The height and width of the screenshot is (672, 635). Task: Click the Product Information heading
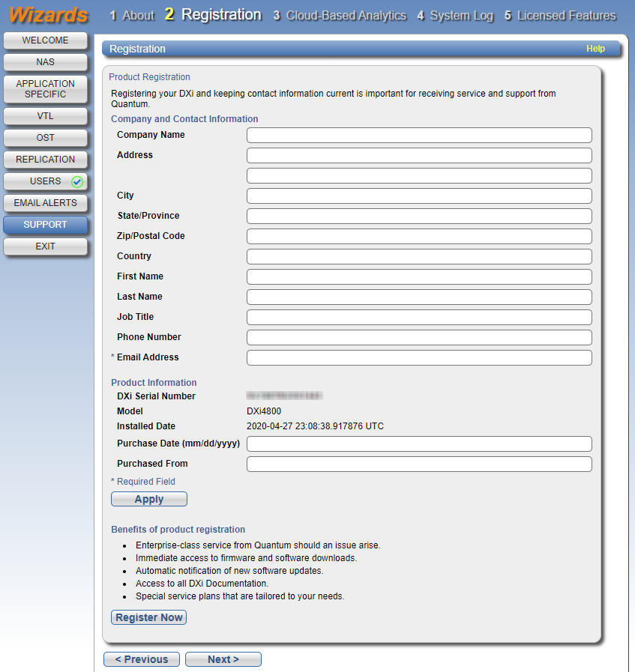(154, 383)
